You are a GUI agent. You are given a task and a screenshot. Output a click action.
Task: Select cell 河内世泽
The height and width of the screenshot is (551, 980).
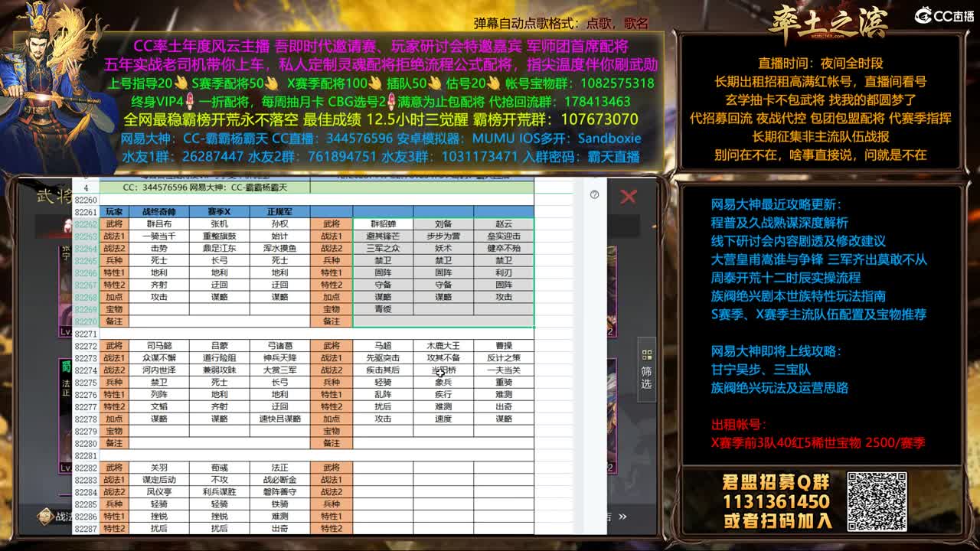click(x=158, y=370)
